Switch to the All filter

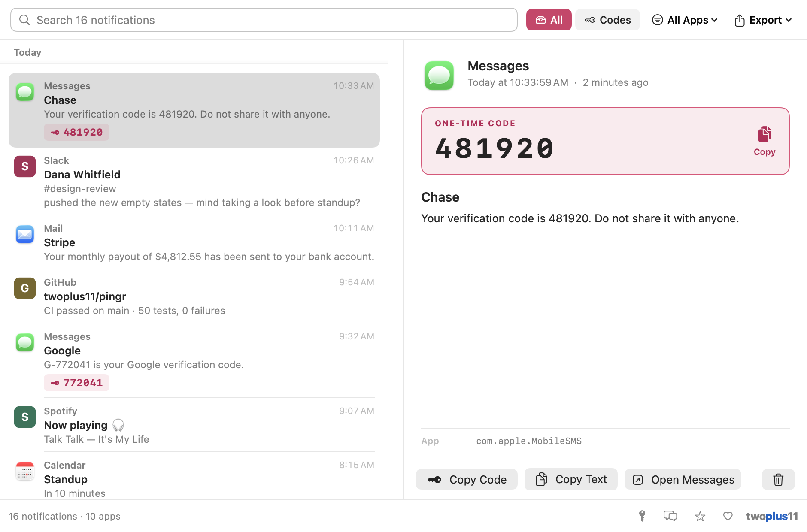[549, 20]
